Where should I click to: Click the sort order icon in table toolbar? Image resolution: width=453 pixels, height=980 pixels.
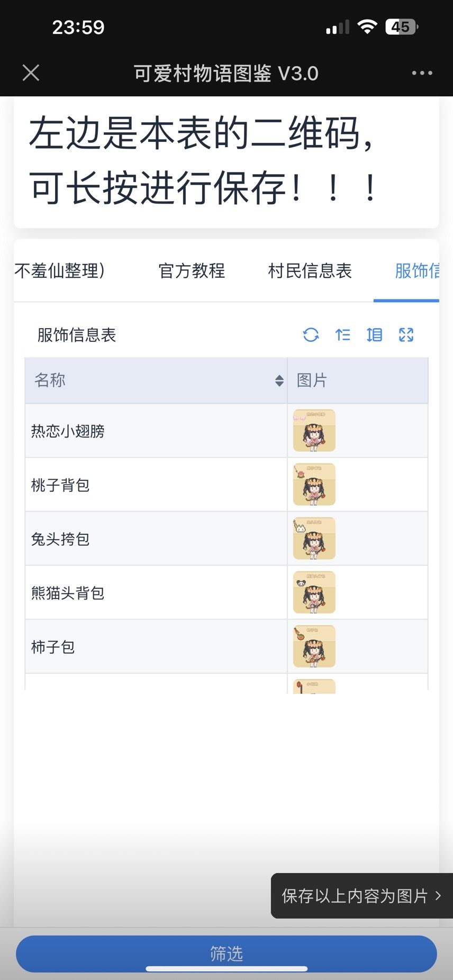coord(343,335)
